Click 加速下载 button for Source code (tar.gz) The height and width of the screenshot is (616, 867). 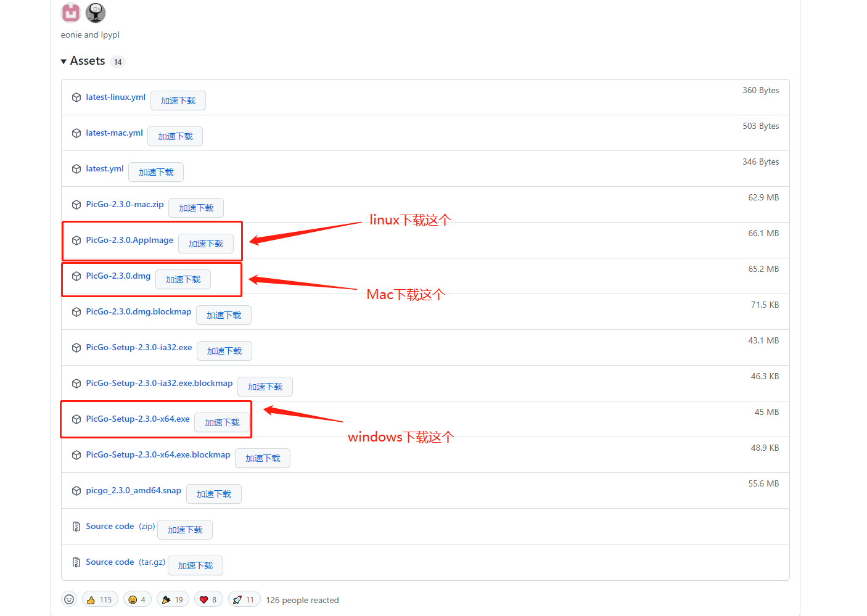(195, 565)
